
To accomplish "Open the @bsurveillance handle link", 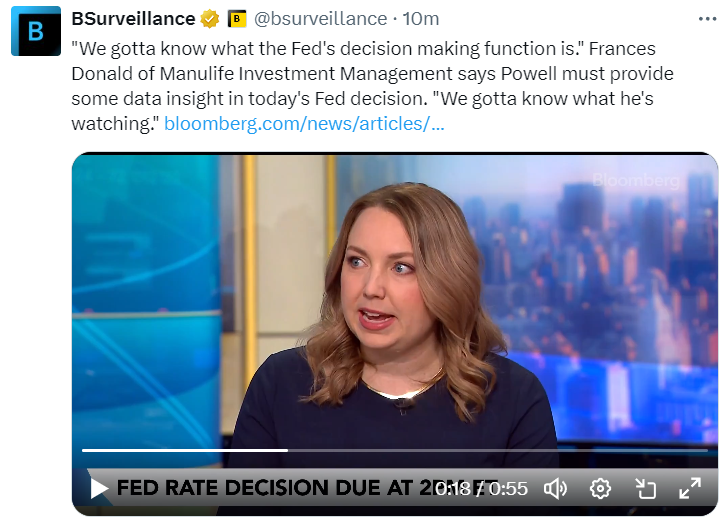I will (x=320, y=19).
